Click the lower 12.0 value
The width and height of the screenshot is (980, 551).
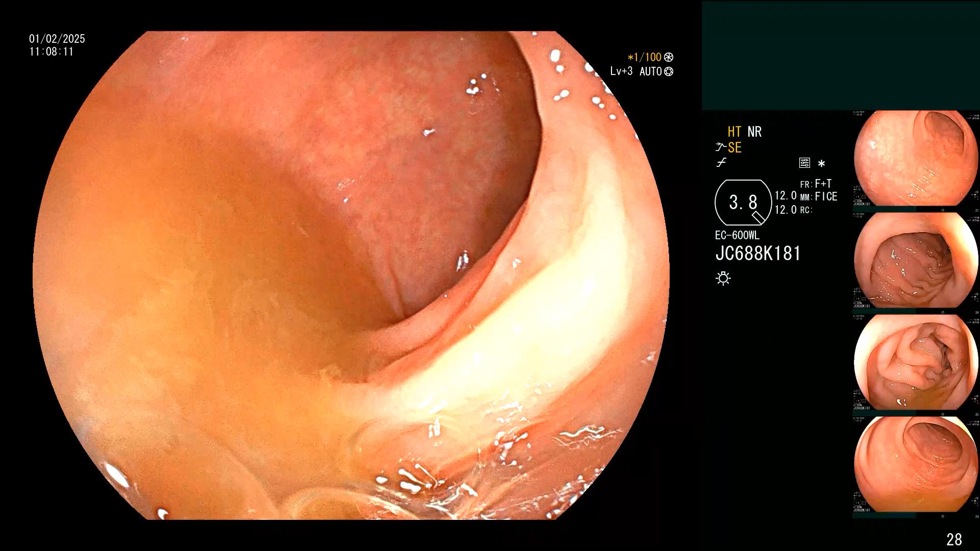[x=786, y=210]
